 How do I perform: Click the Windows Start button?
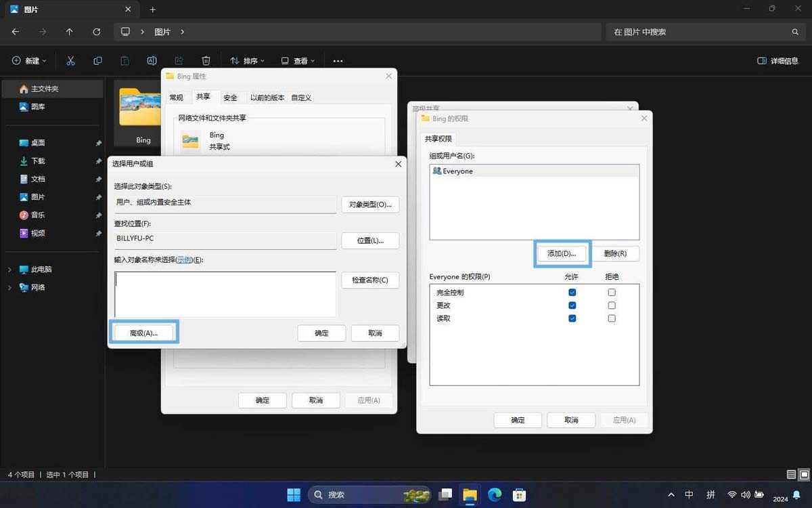pos(294,495)
